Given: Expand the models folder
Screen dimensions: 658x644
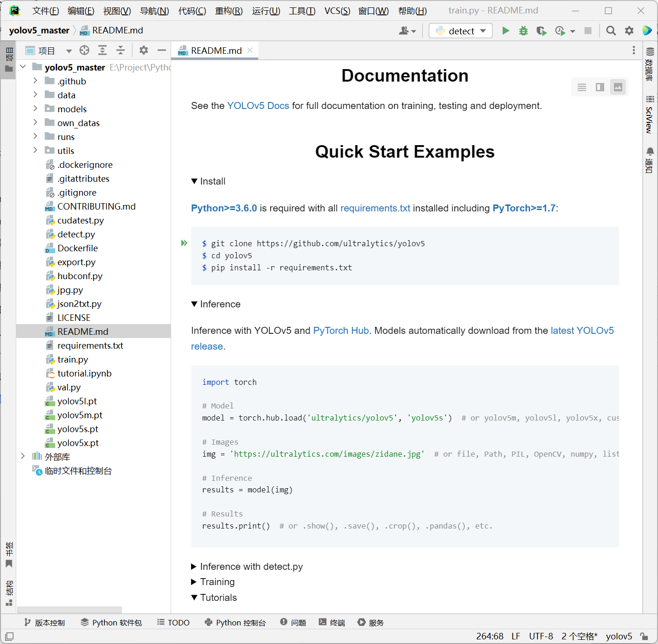Looking at the screenshot, I should coord(35,108).
